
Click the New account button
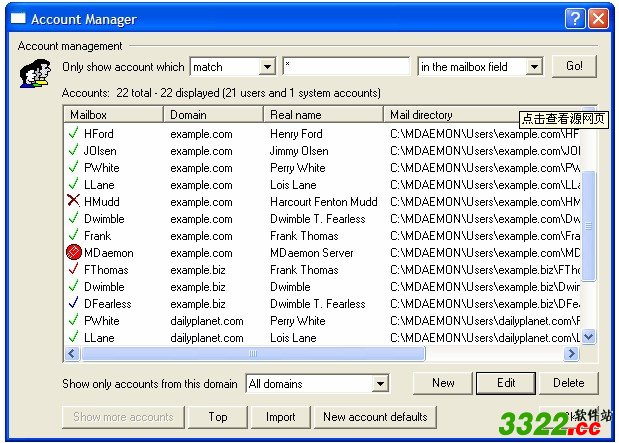click(443, 383)
